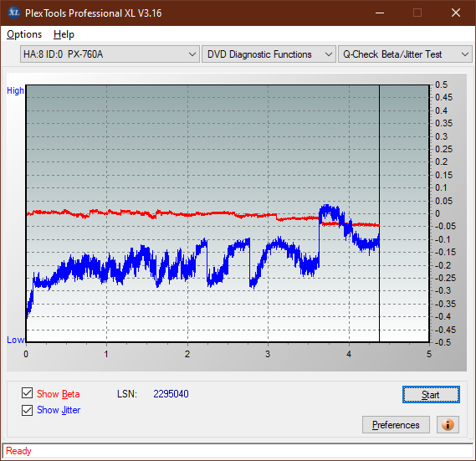The image size is (476, 461).
Task: Expand the Q-Check Beta/Jitter Test dropdown
Action: pyautogui.click(x=405, y=54)
